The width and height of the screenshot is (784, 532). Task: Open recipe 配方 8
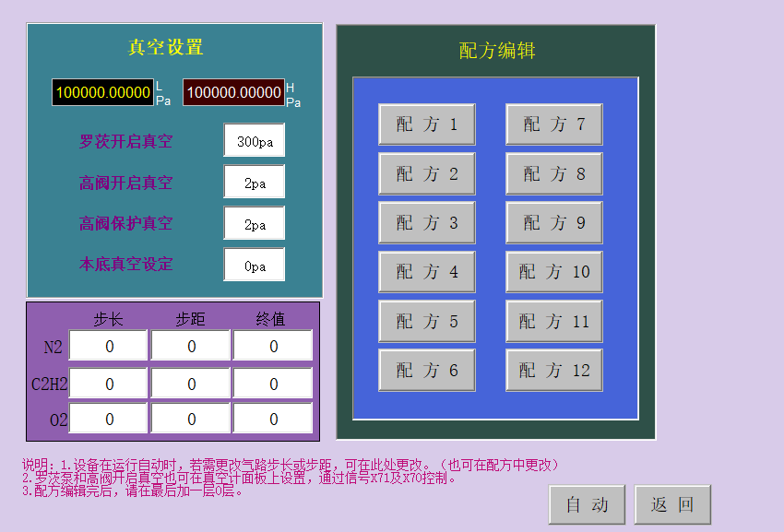pos(553,174)
